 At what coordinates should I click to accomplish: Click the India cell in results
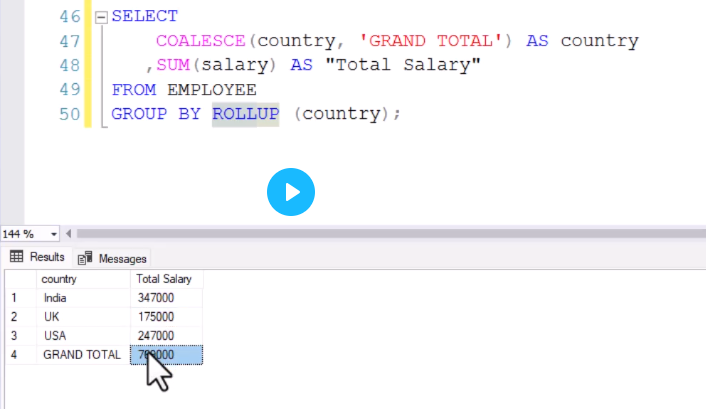pyautogui.click(x=84, y=298)
